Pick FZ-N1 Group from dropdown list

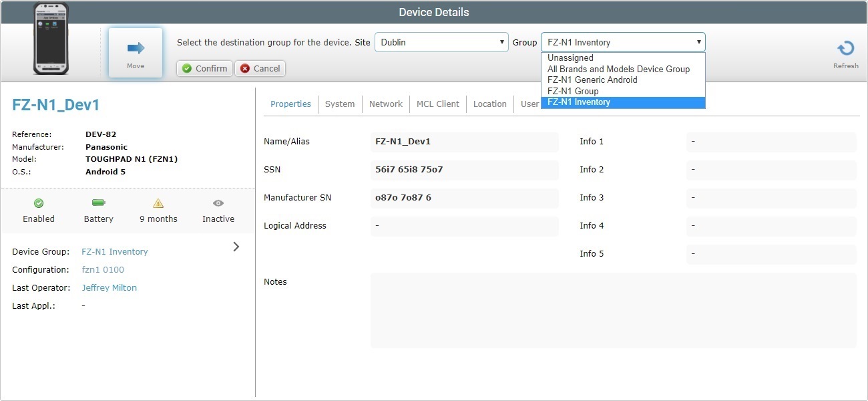tap(573, 91)
